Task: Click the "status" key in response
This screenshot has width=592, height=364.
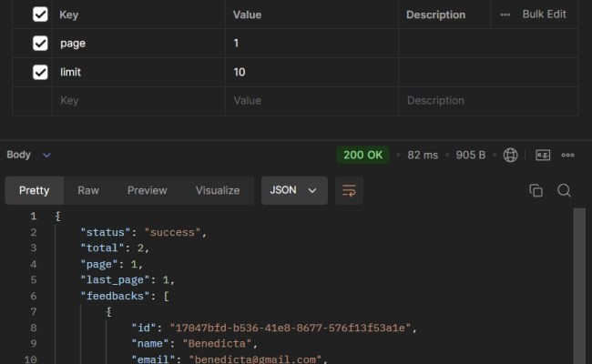Action: point(106,232)
